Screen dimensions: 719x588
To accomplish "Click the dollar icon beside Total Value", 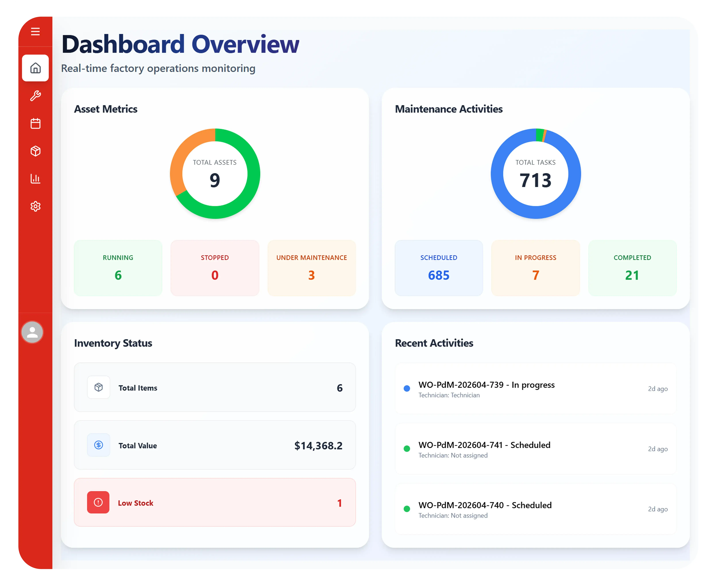I will (x=98, y=445).
